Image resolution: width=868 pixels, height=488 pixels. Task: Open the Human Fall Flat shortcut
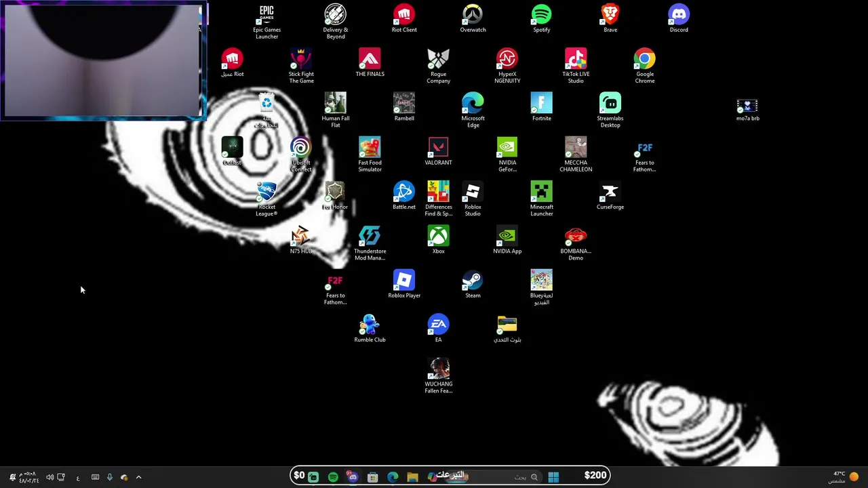click(x=336, y=110)
